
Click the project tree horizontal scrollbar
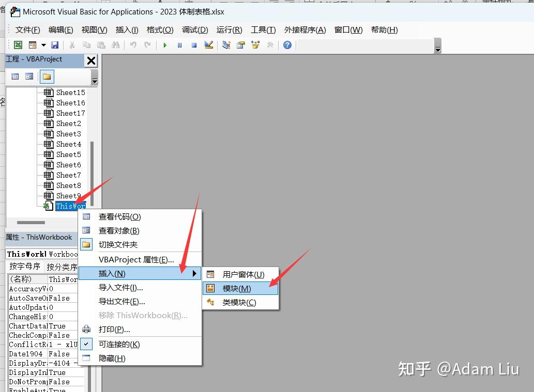[31, 223]
